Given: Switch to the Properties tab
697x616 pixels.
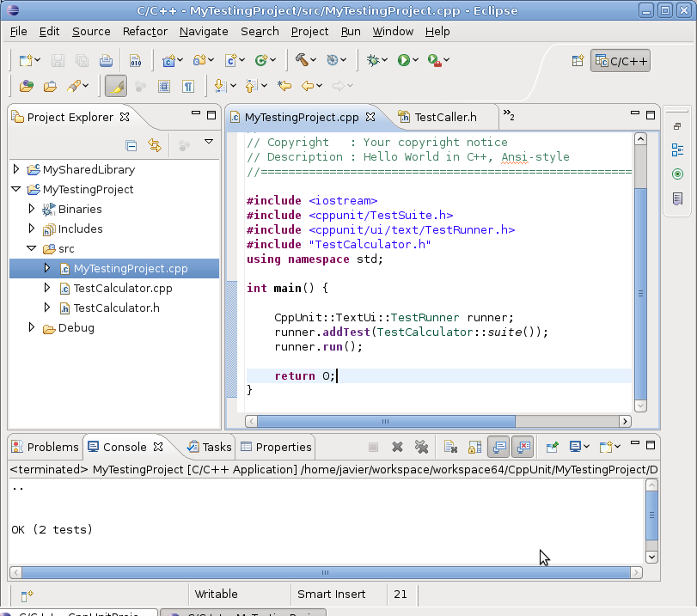Looking at the screenshot, I should (x=276, y=447).
